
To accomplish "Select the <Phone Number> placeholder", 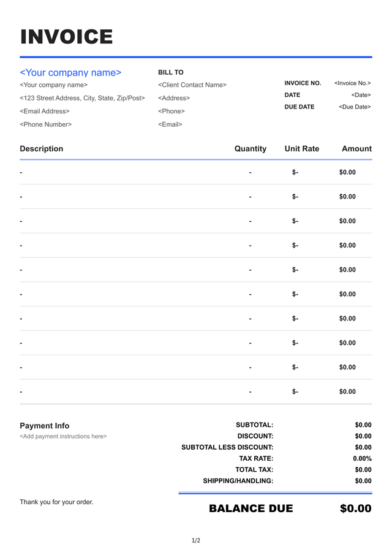I will pos(46,124).
